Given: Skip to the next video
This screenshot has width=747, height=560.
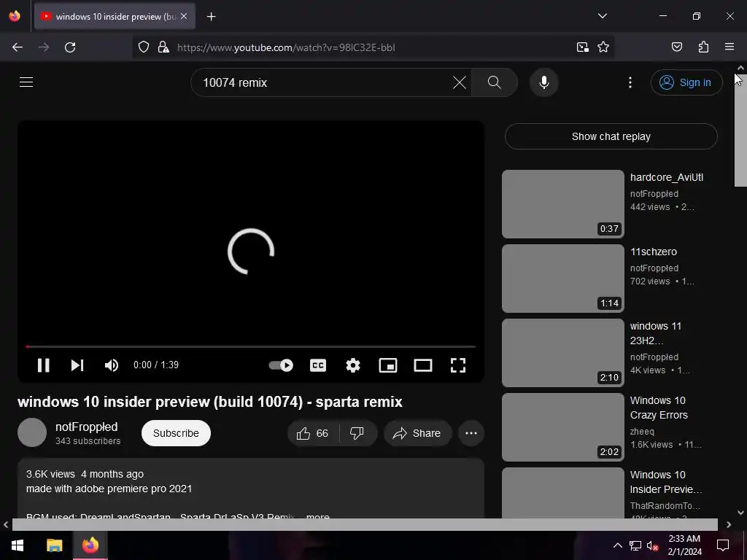Looking at the screenshot, I should (x=77, y=365).
